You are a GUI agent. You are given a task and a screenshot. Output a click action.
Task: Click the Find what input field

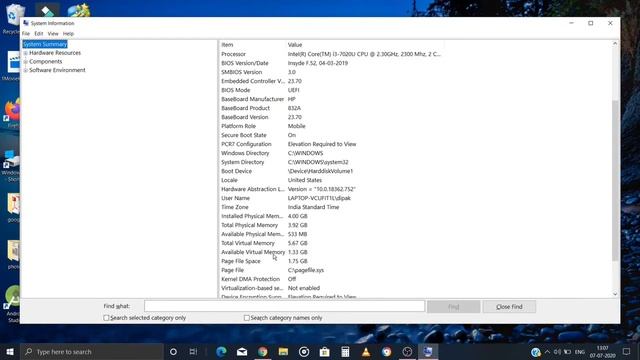pos(284,306)
